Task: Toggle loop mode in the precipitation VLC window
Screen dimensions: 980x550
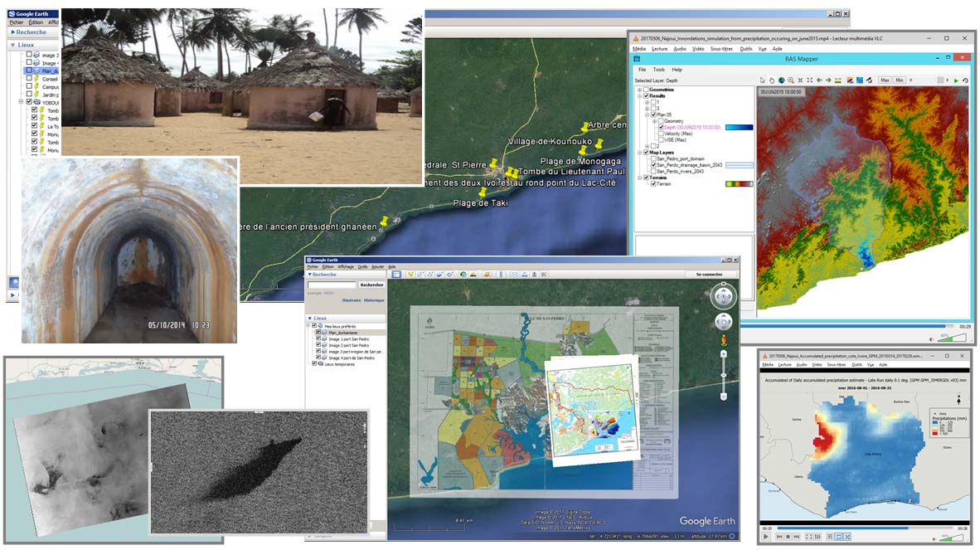Action: (839, 536)
